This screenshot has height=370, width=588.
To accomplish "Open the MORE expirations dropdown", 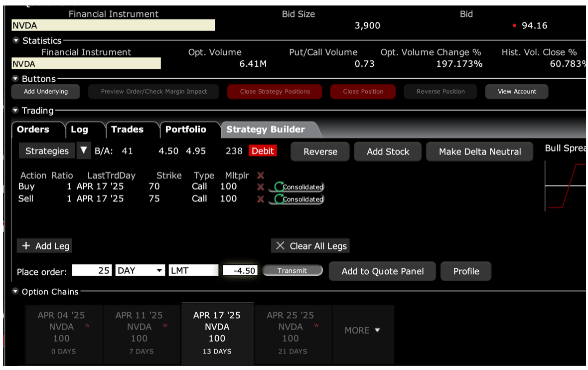I will (x=363, y=330).
